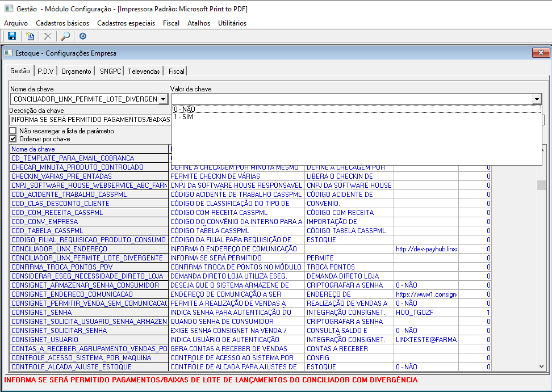Viewport: 552px width, 392px height.
Task: Click the 'Nome da chave' column header
Action: [x=33, y=149]
